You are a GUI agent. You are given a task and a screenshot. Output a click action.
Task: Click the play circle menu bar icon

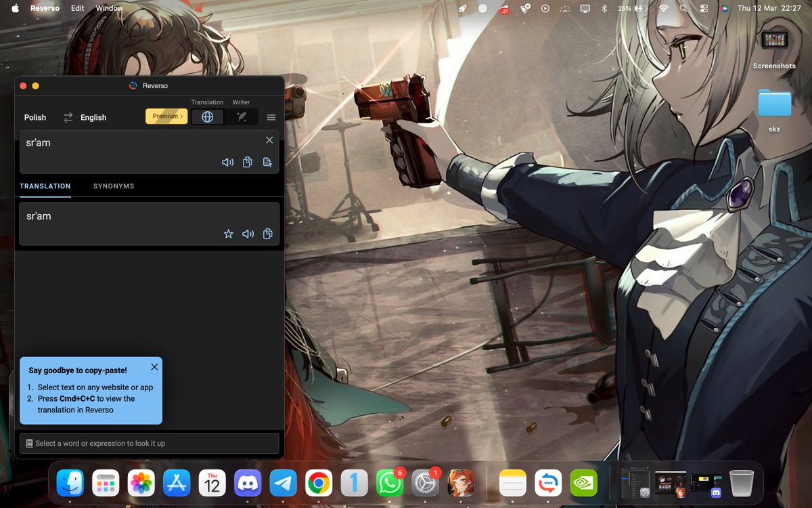[x=545, y=8]
